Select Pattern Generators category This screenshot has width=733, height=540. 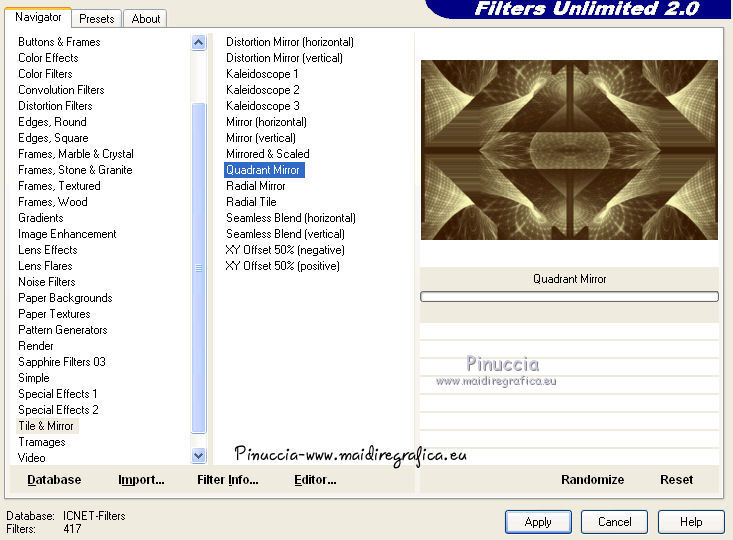(63, 330)
